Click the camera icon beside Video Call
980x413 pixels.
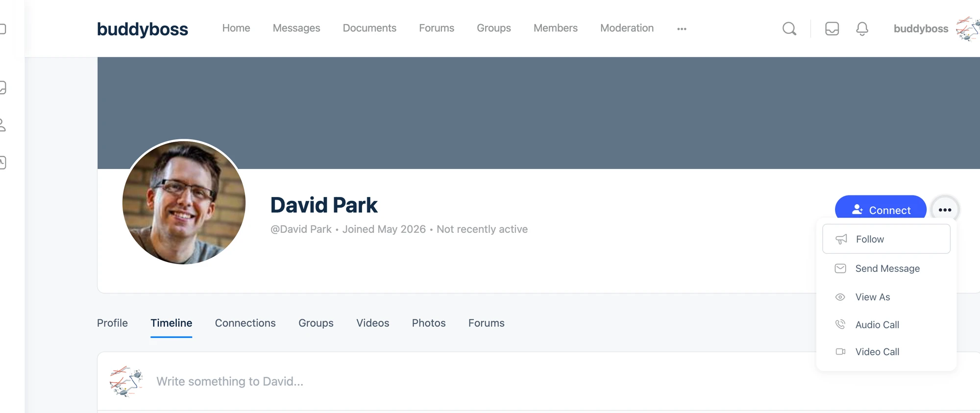point(840,352)
